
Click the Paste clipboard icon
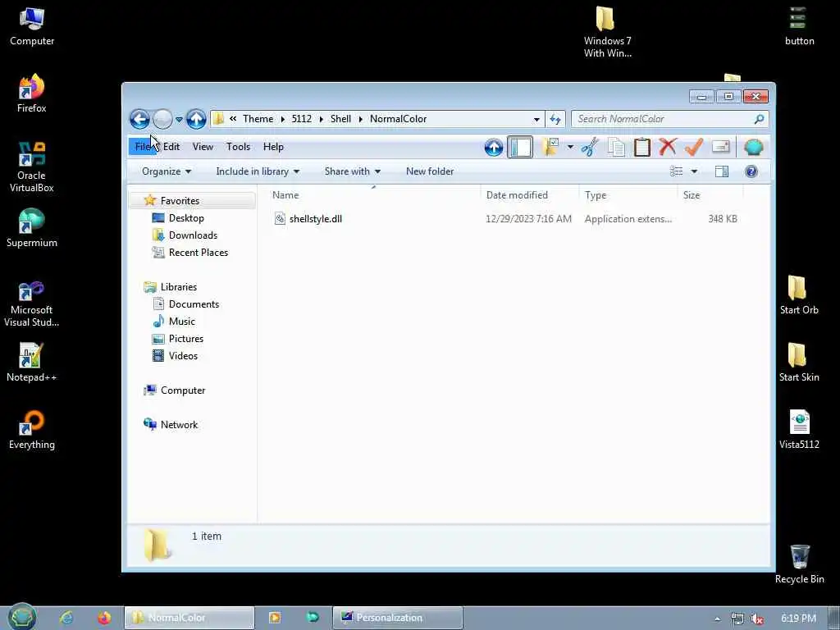coord(641,147)
